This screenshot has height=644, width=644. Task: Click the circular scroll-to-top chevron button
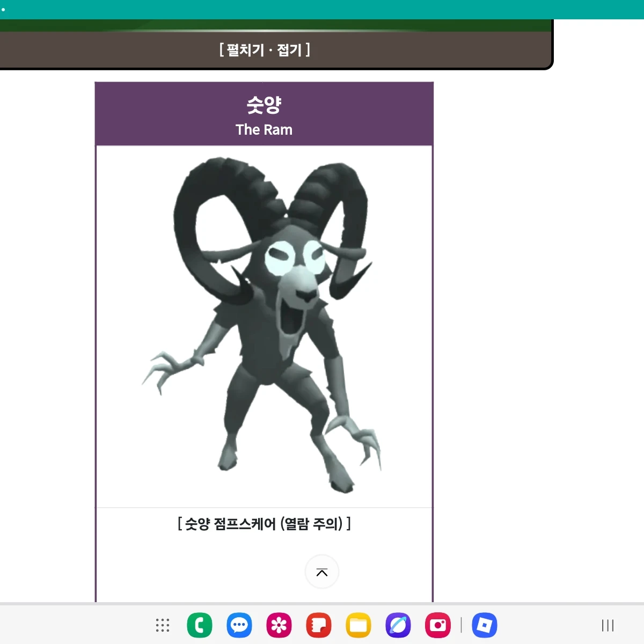pos(321,572)
